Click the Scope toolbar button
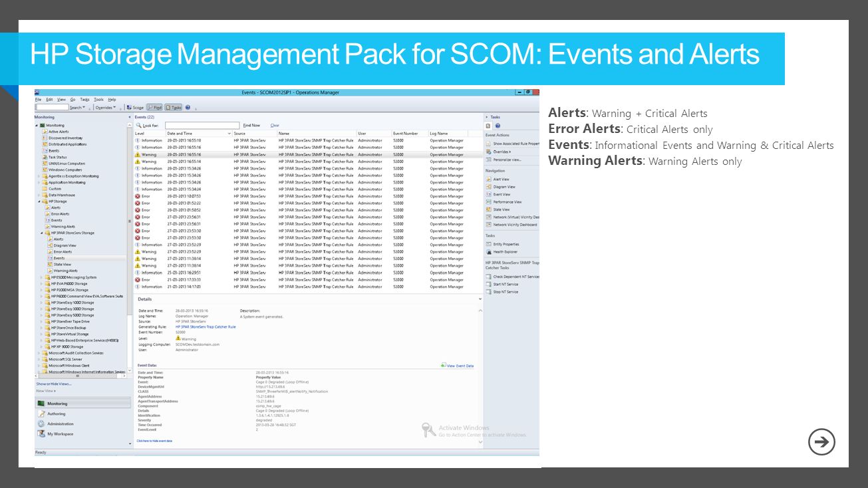Image resolution: width=868 pixels, height=488 pixels. 136,107
